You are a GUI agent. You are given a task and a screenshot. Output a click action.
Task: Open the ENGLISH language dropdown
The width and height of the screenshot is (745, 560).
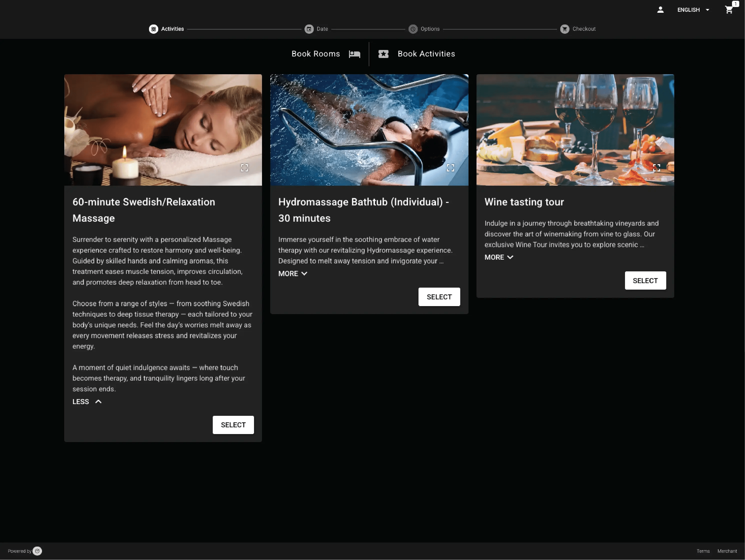pyautogui.click(x=693, y=10)
